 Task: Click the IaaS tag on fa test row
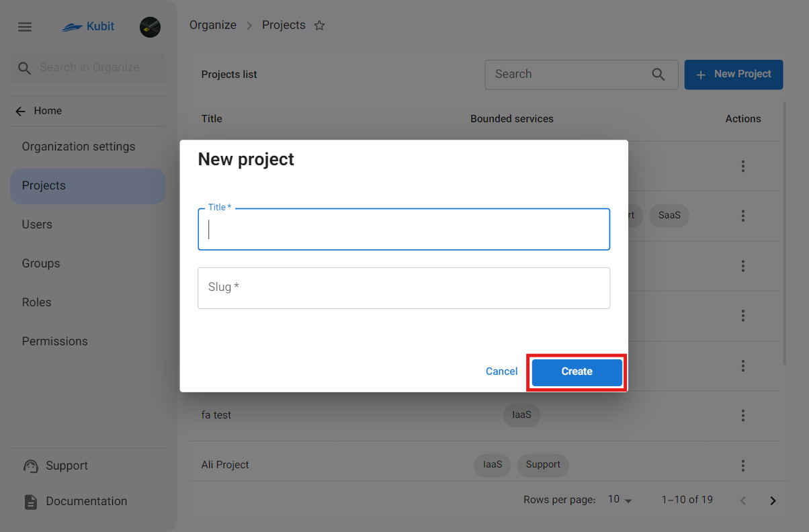pos(521,415)
